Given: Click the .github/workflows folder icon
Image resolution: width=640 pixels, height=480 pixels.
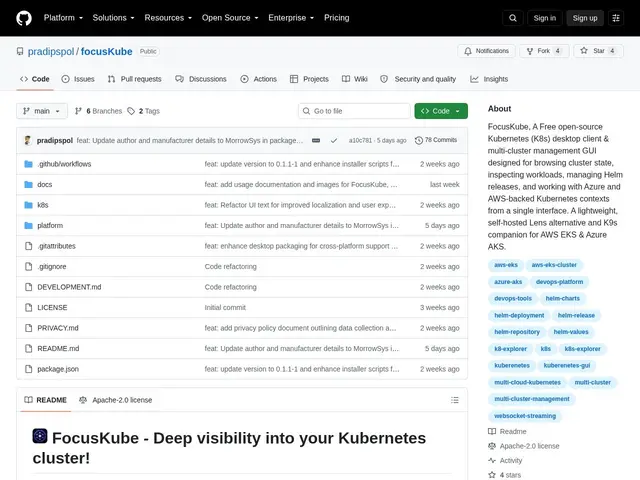Looking at the screenshot, I should point(28,164).
